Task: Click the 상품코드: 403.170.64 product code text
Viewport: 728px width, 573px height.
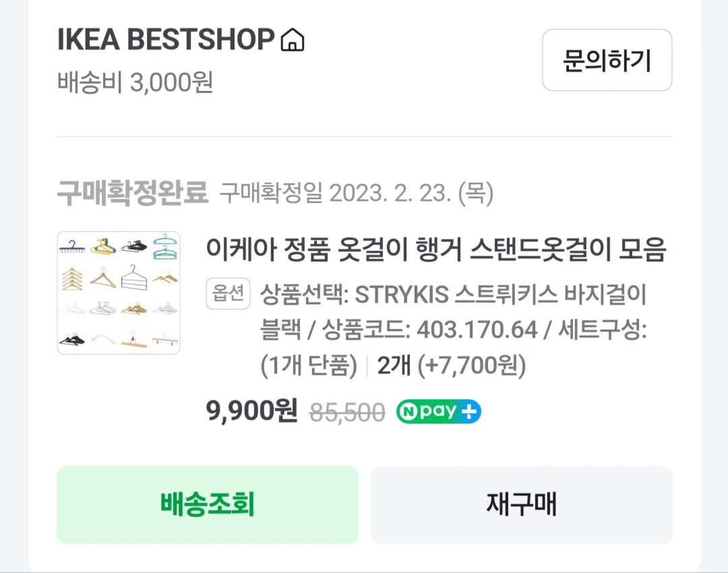Action: tap(430, 330)
